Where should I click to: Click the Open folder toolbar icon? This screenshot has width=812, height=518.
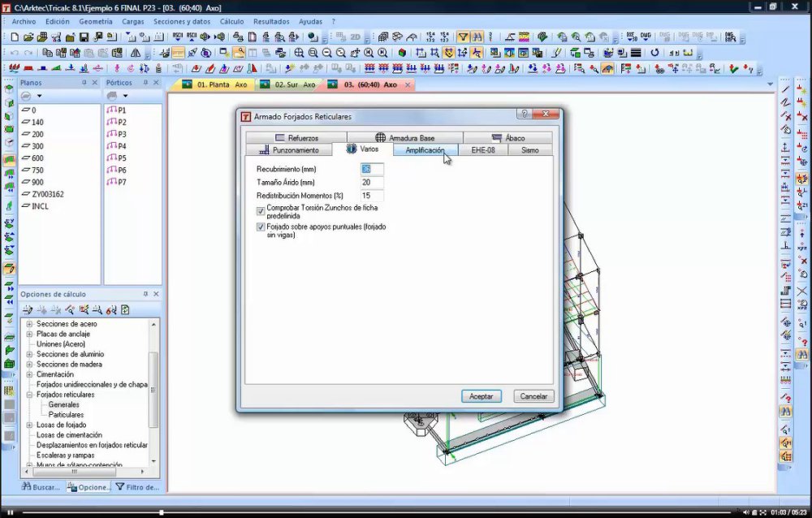[x=28, y=37]
